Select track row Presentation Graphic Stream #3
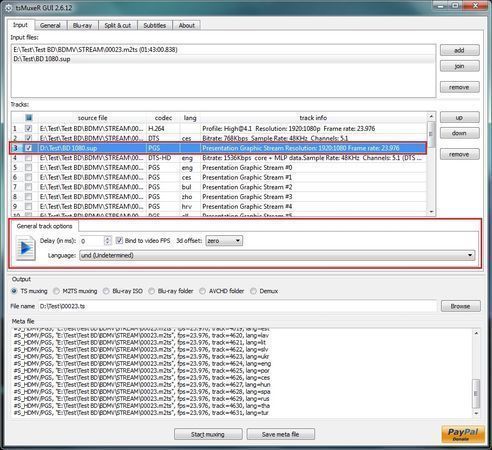 pos(219,197)
